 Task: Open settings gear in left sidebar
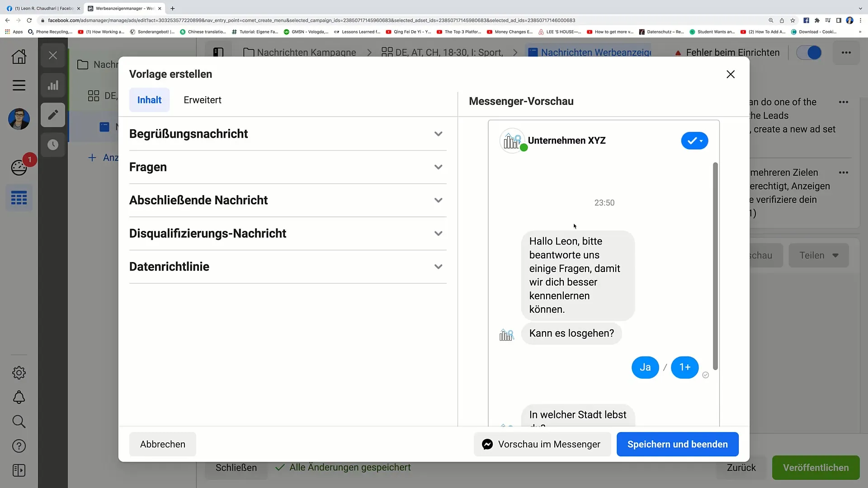tap(19, 373)
